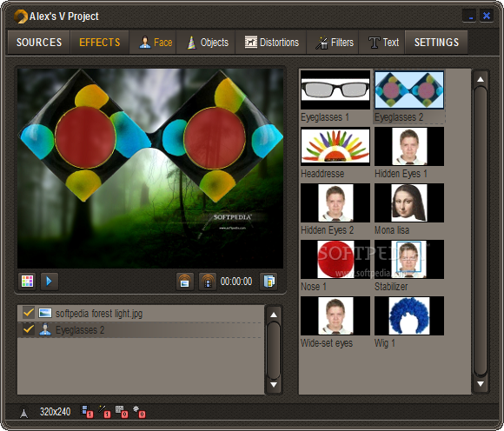Select the Eyeglasses 2 effect thumbnail
504x431 pixels.
[x=409, y=90]
